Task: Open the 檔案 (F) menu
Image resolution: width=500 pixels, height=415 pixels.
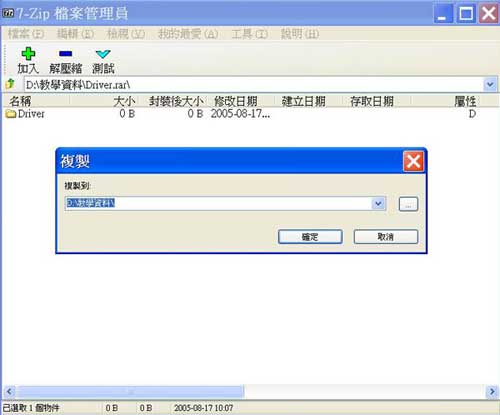Action: (26, 34)
